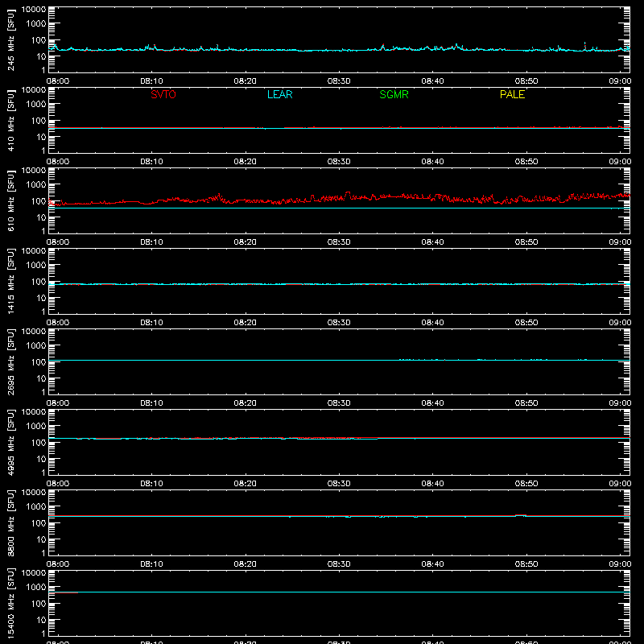Click the 08:50 time label under 4995 MHz plot

(526, 484)
